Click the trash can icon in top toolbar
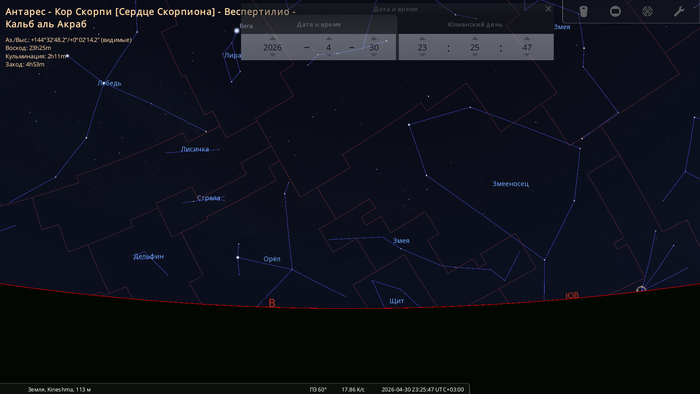This screenshot has width=700, height=394. (x=583, y=11)
